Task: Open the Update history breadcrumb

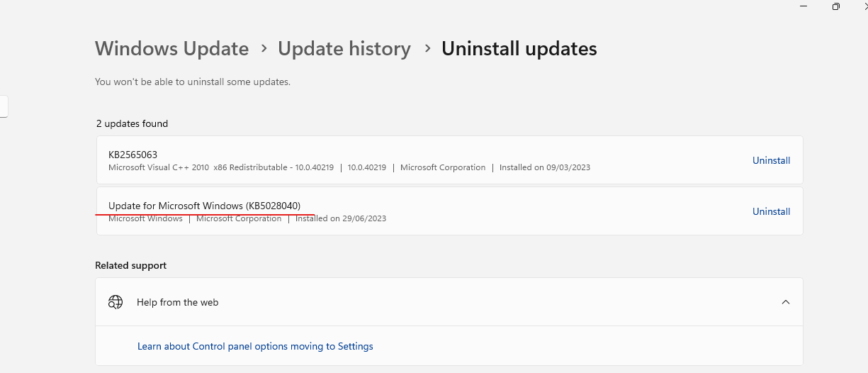Action: tap(344, 48)
